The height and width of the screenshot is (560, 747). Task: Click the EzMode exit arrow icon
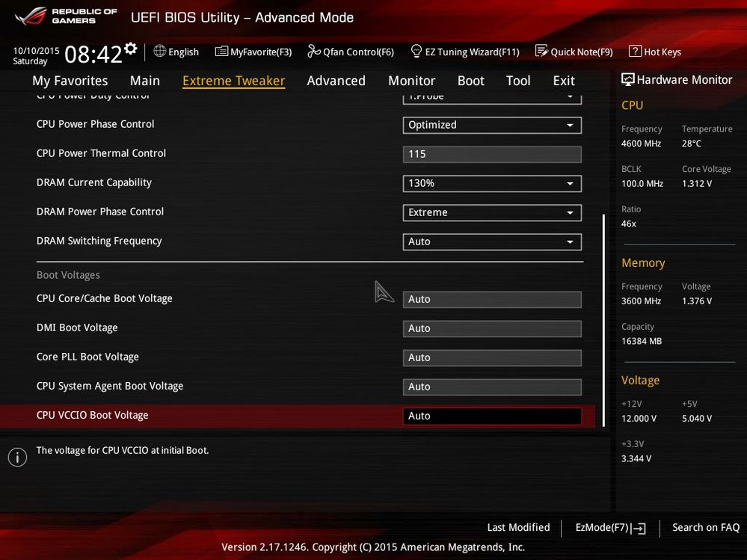pyautogui.click(x=640, y=528)
